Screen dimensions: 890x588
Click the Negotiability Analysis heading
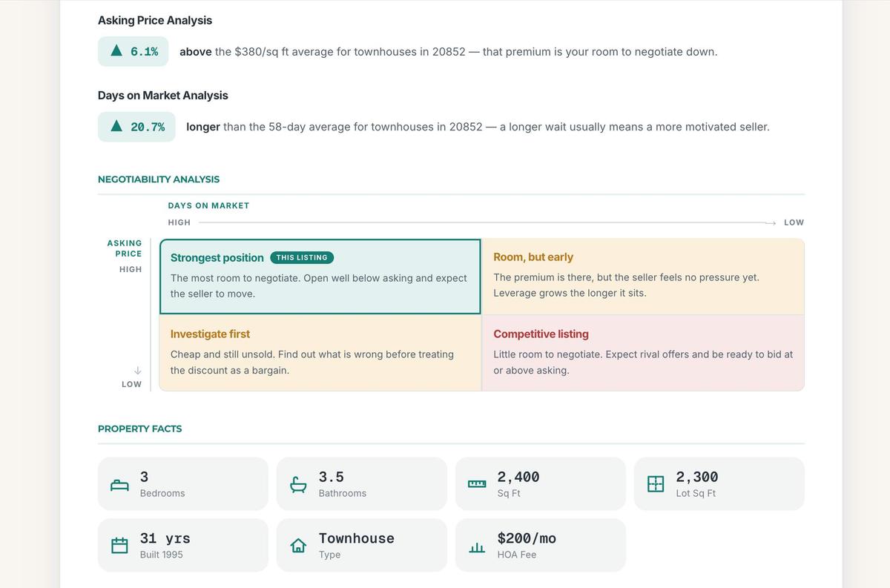159,179
